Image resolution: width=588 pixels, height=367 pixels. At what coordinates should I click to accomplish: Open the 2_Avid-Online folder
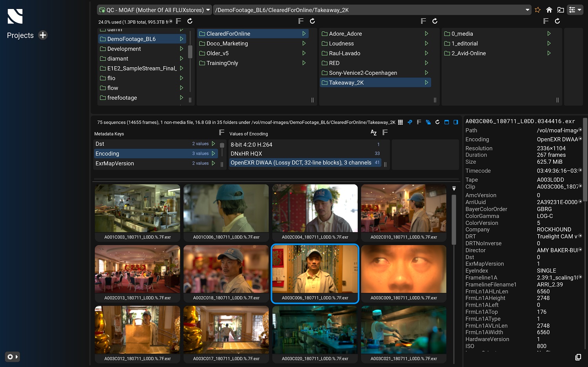pos(498,53)
